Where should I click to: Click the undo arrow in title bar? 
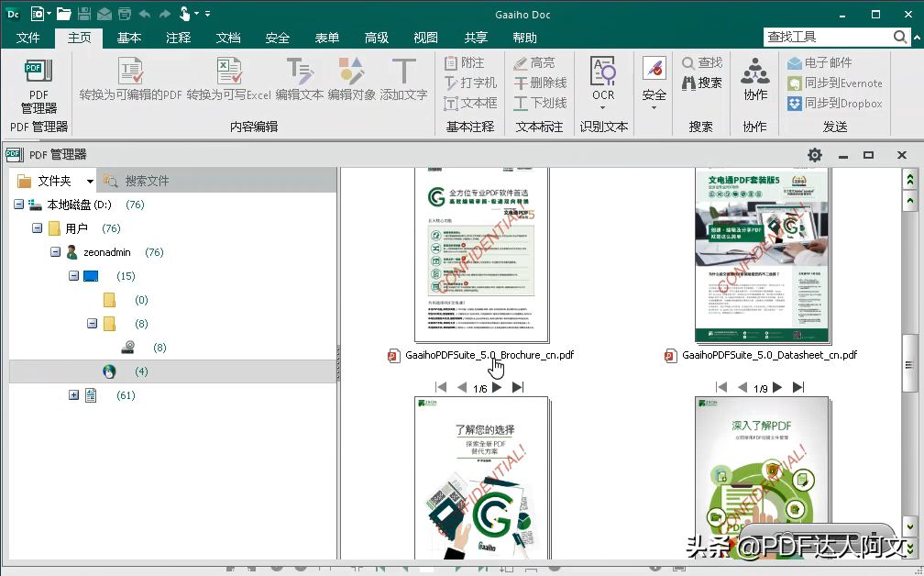click(x=145, y=14)
